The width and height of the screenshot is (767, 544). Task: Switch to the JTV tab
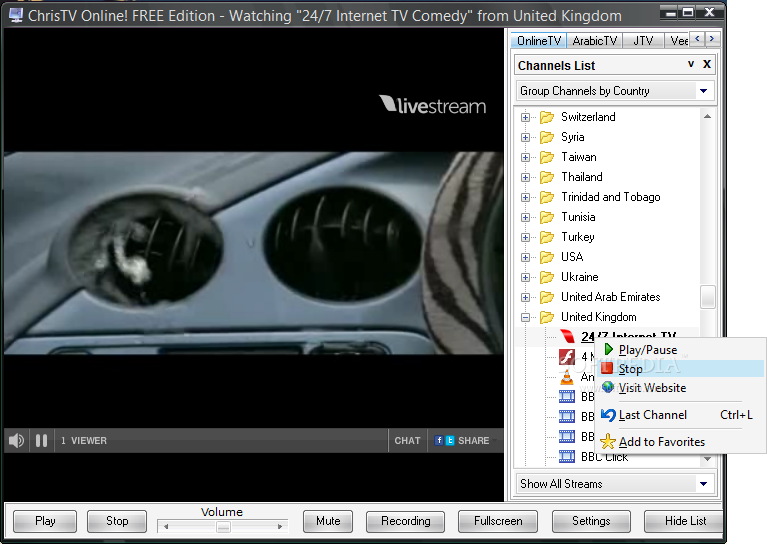coord(643,41)
